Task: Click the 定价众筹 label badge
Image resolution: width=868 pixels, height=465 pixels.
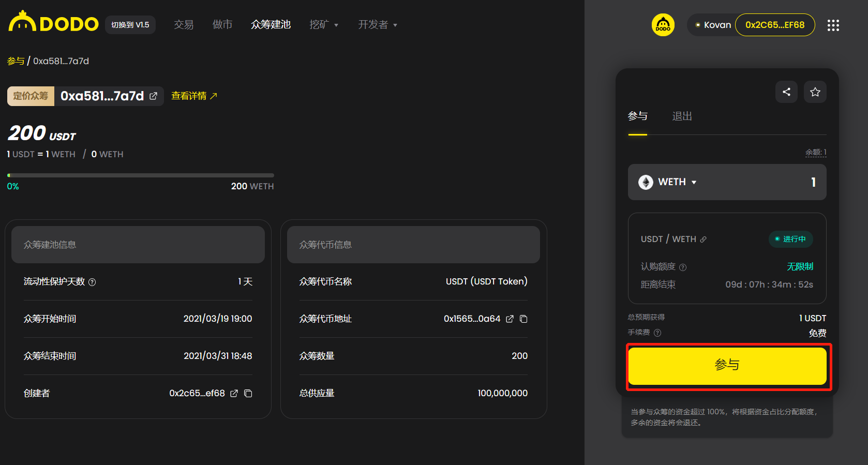Action: 31,96
